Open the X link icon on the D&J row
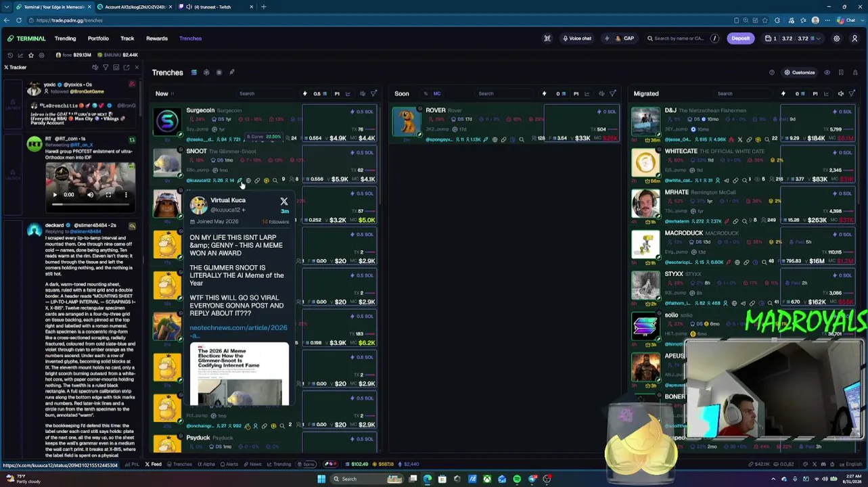 (x=739, y=139)
